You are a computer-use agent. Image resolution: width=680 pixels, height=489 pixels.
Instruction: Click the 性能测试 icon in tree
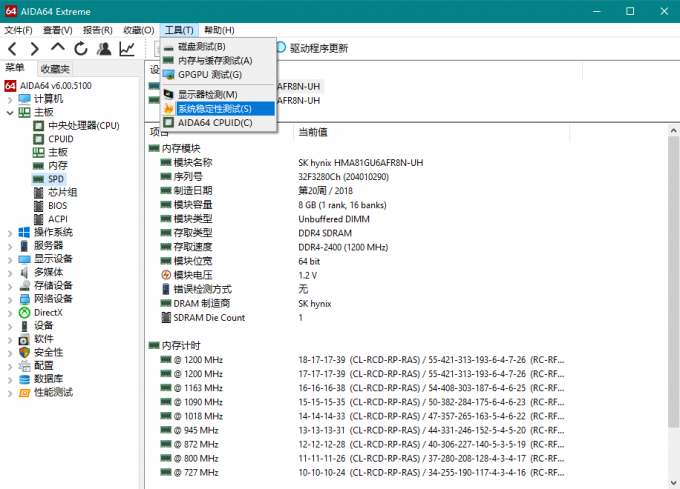pos(24,393)
